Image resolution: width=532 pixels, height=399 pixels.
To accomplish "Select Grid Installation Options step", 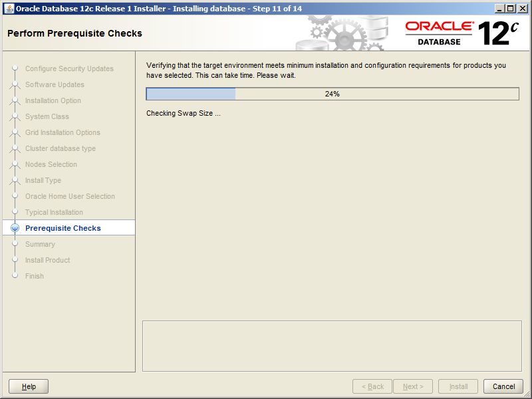I will 63,132.
